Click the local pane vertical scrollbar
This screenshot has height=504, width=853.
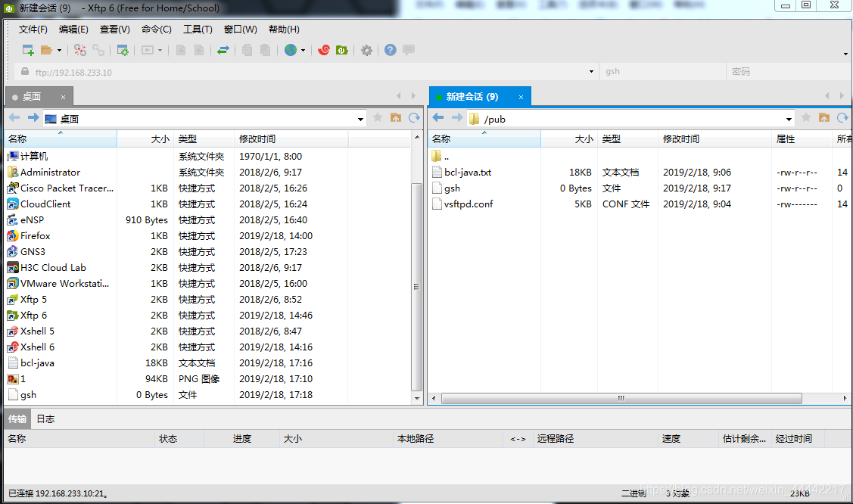[x=417, y=287]
